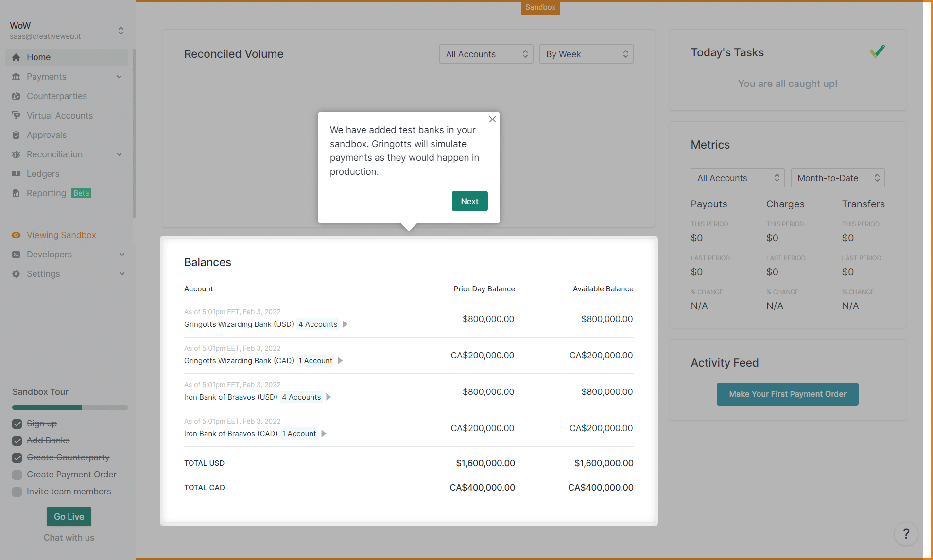This screenshot has width=933, height=560.
Task: Click the Sandbox label at top
Action: [540, 7]
